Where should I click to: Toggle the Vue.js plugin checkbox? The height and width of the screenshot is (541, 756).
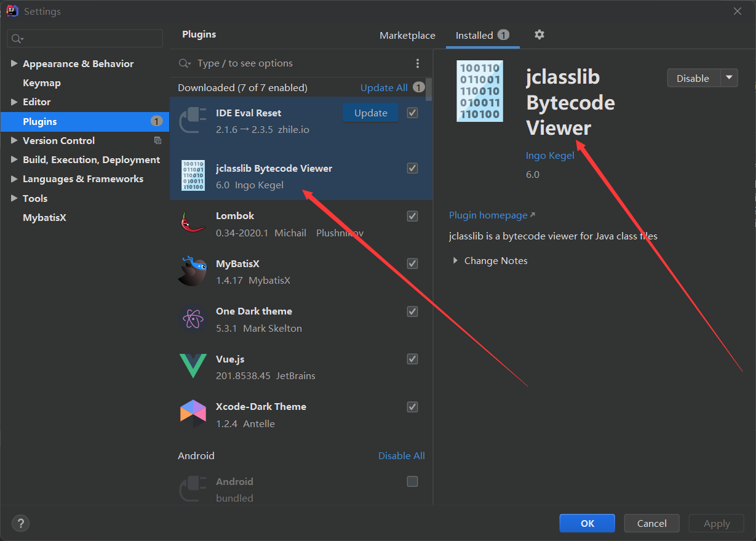pos(413,359)
